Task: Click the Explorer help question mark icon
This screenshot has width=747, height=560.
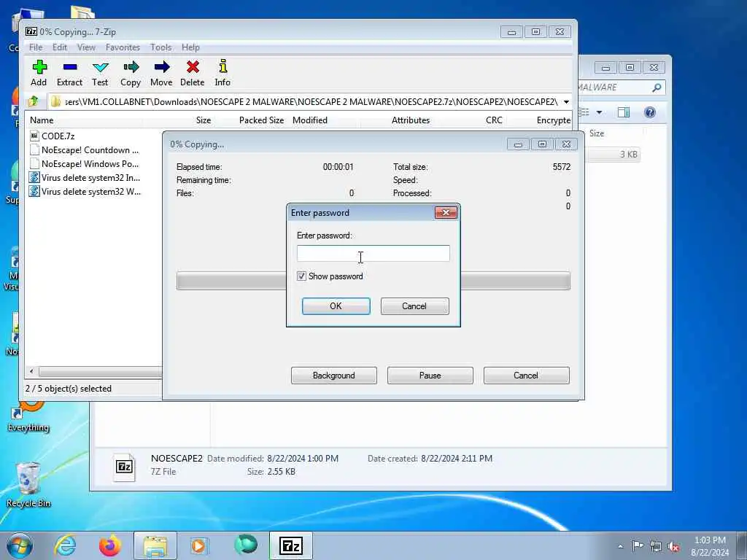Action: [x=650, y=112]
